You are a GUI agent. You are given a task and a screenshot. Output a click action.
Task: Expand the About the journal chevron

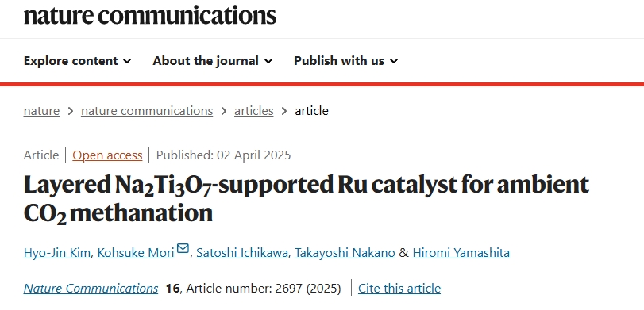click(x=268, y=62)
